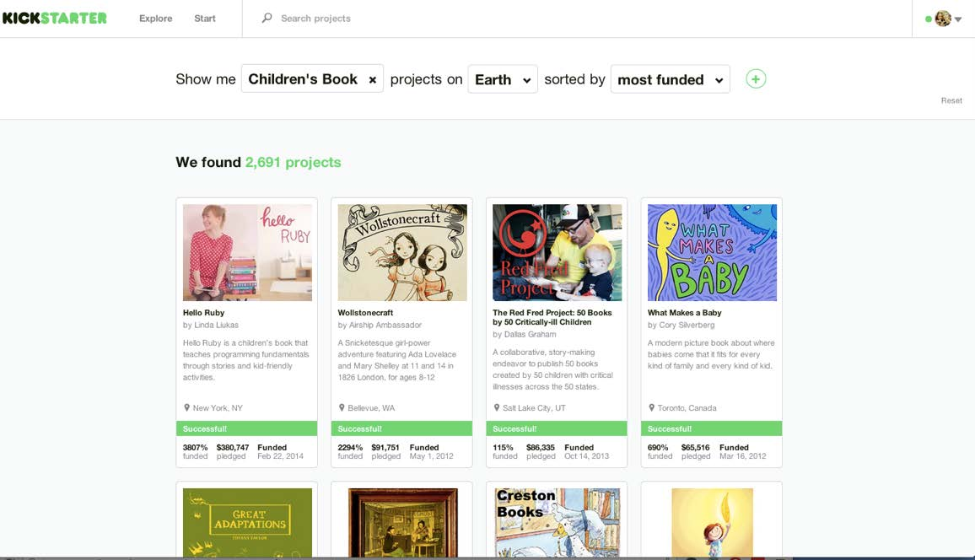Click the location pin for Toronto, Canada
The image size is (975, 560).
(651, 407)
